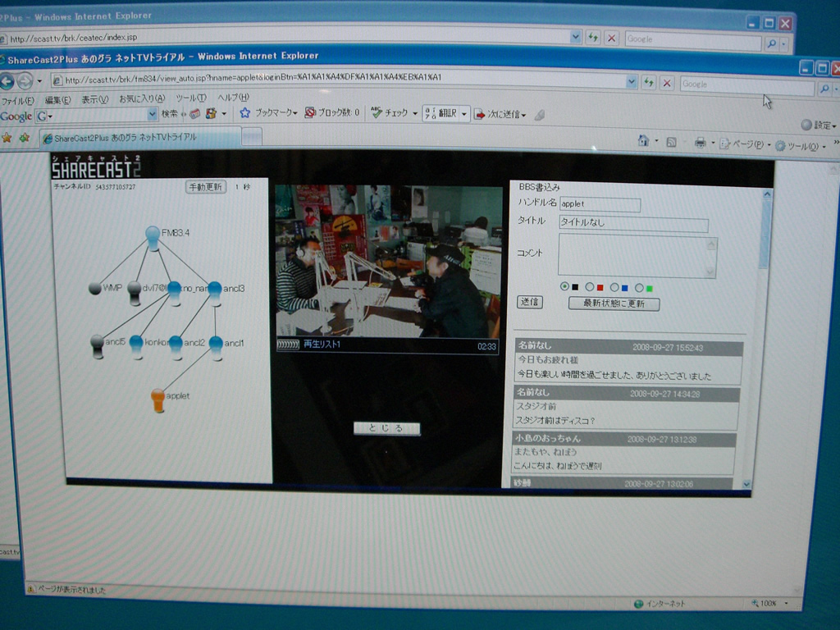The height and width of the screenshot is (630, 840).
Task: Select the ancl3 node icon
Action: [x=215, y=293]
